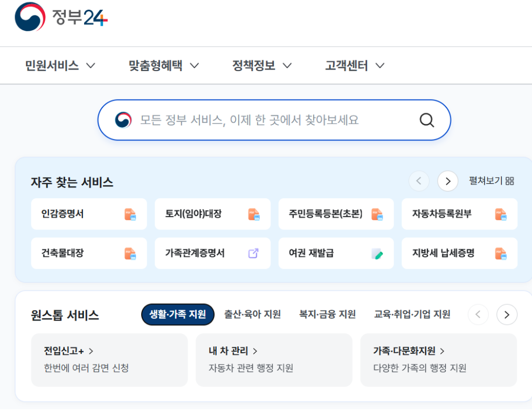Click the 다양한 가족의 행정 지원 description

point(420,368)
